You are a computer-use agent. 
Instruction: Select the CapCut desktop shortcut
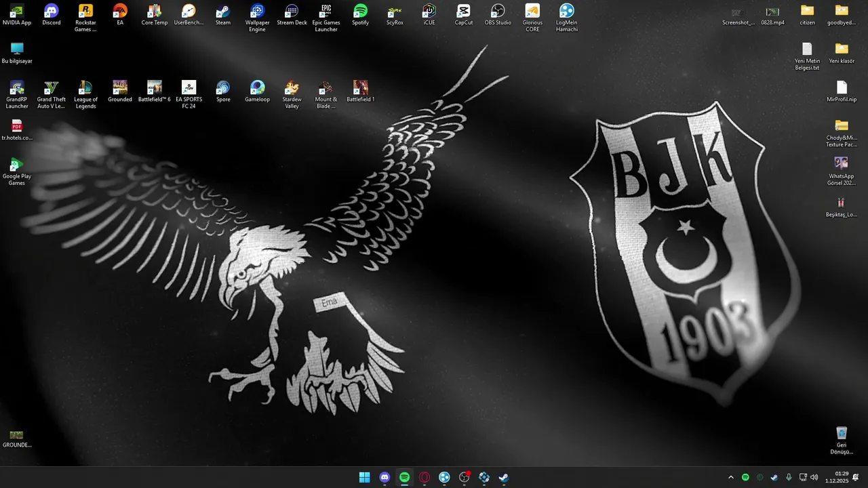tap(464, 15)
